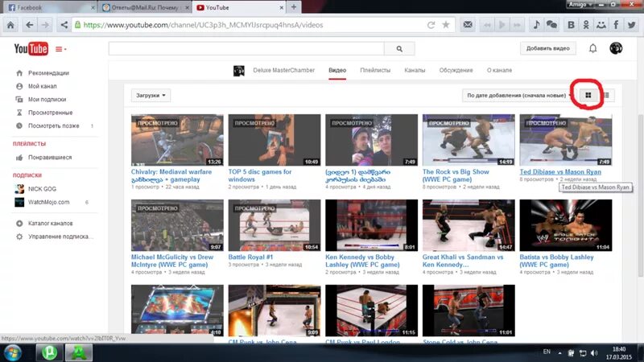Switch to list view layout

[607, 95]
